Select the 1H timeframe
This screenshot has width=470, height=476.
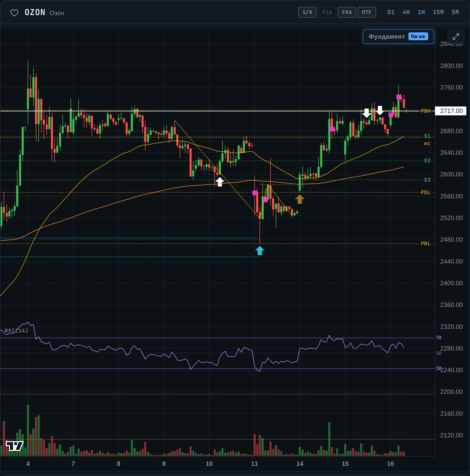(421, 12)
